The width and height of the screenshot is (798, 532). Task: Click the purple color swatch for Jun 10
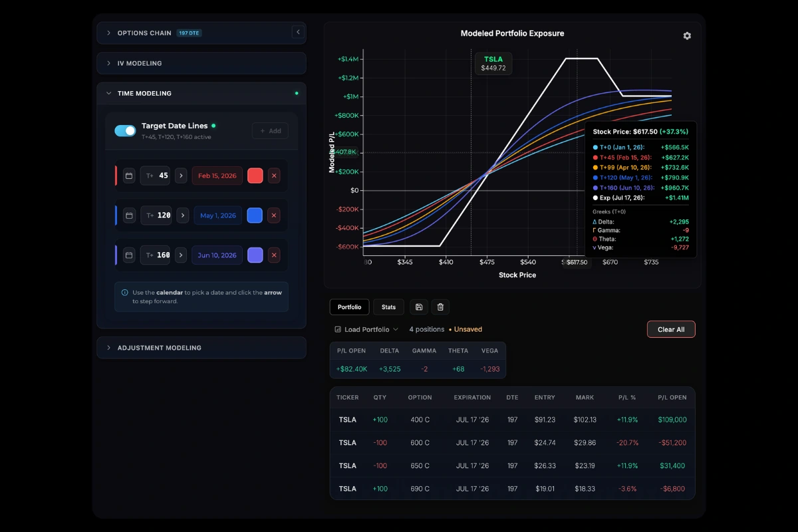pyautogui.click(x=255, y=255)
